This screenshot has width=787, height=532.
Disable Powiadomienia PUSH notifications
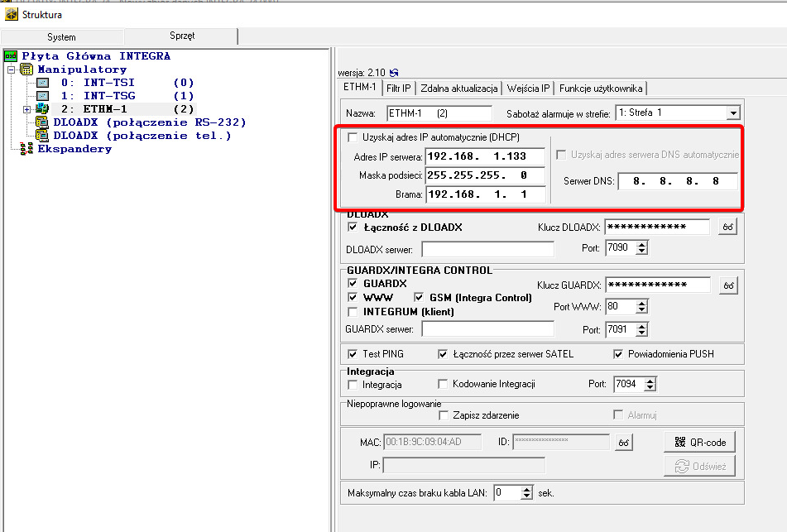tap(618, 354)
